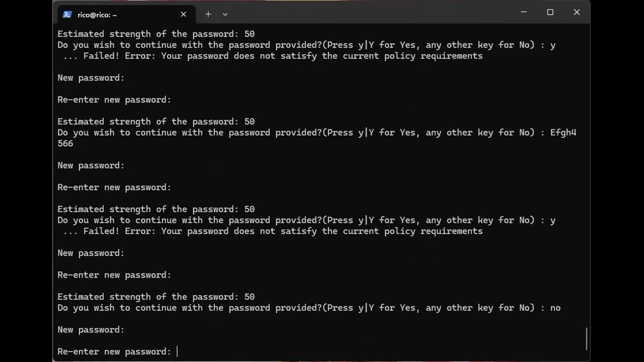644x362 pixels.
Task: Click the bottom 'New password:' line
Action: point(91,330)
